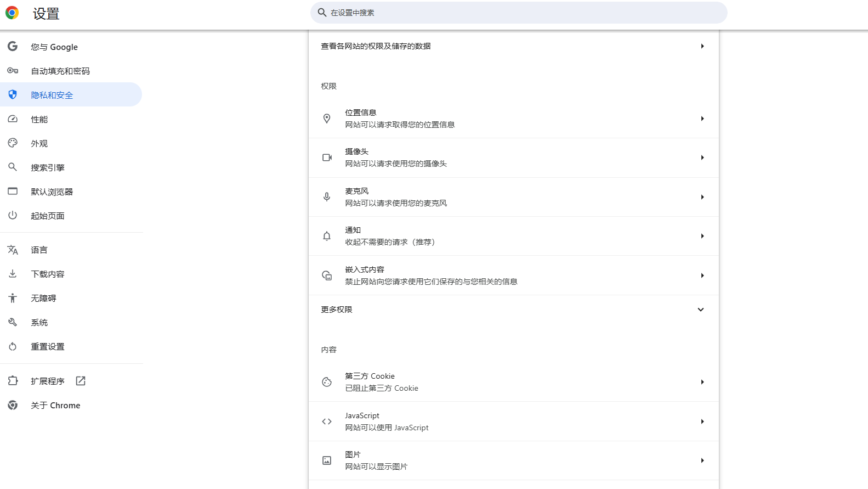Go to 外观 settings section

[71, 143]
